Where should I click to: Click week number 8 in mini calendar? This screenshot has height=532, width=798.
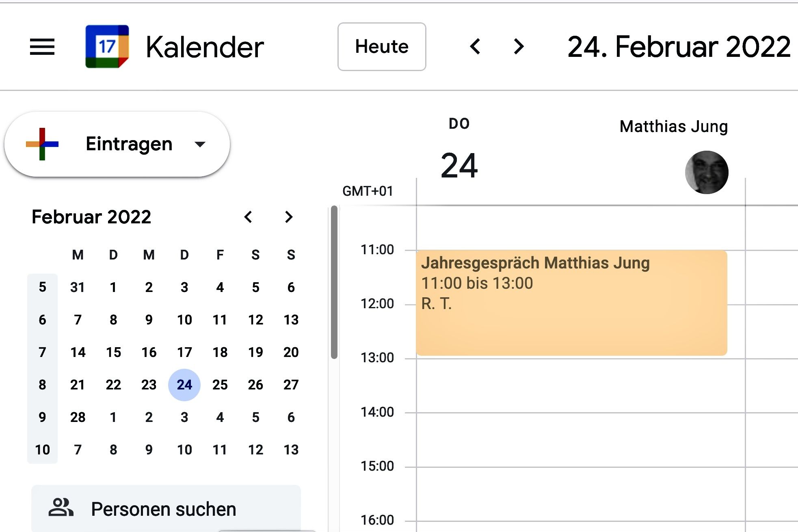42,385
